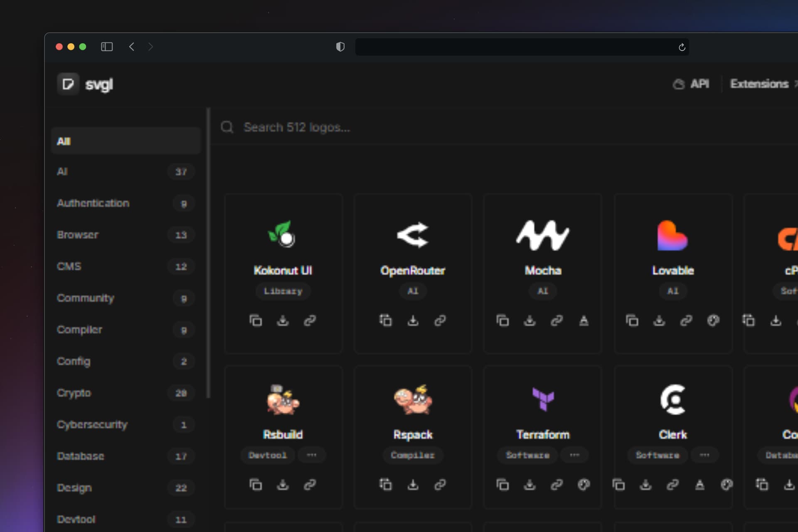Click Mocha wordmark variant icon
Screen dimensions: 798x532
[584, 320]
